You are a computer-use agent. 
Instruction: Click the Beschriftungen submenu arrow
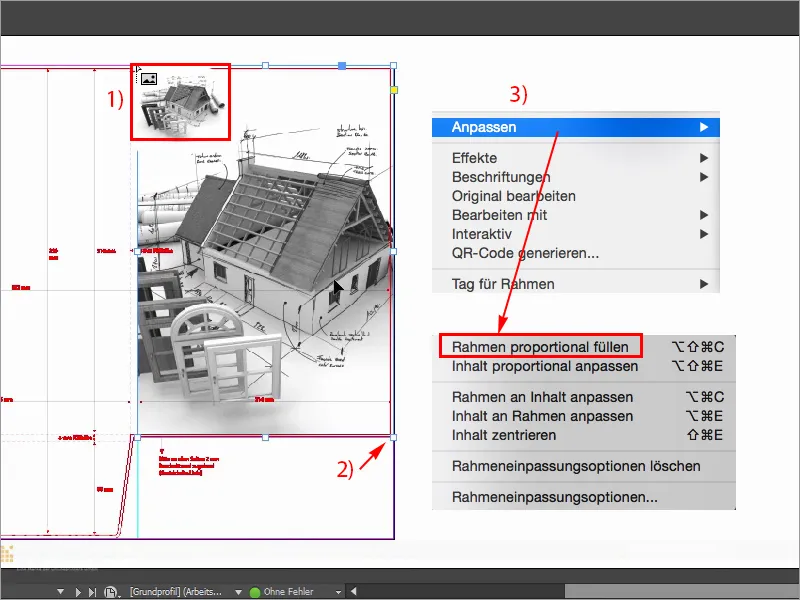pos(704,177)
